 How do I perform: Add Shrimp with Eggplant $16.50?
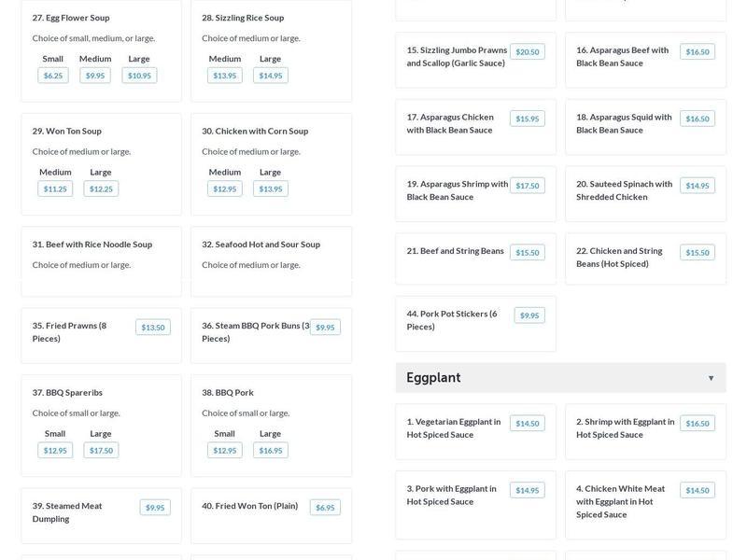pyautogui.click(x=697, y=424)
